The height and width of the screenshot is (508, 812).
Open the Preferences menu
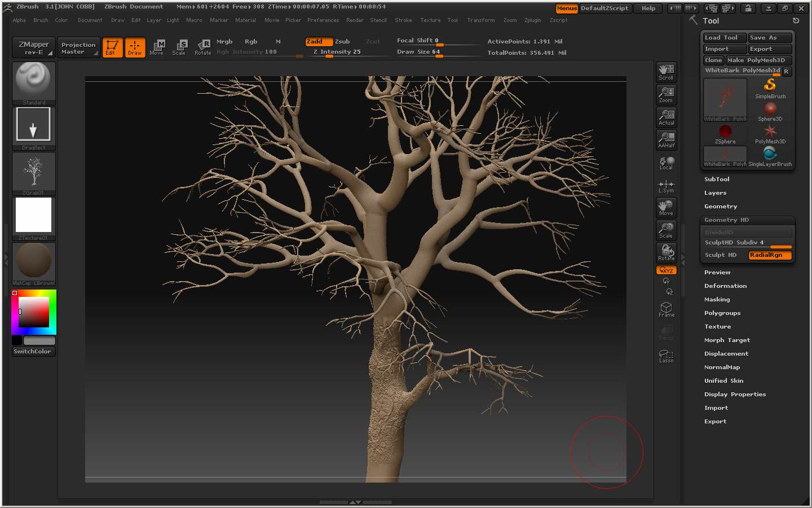tap(323, 20)
